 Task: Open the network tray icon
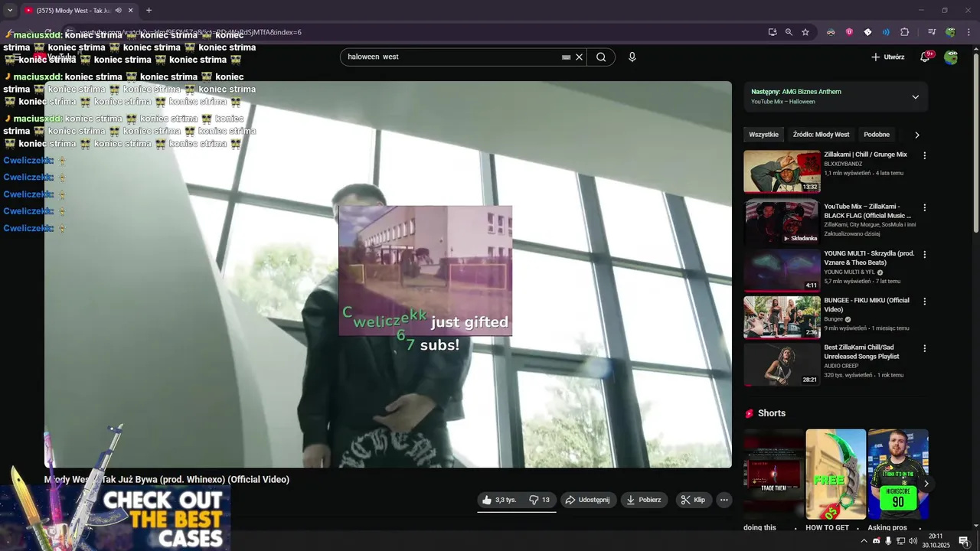(900, 541)
